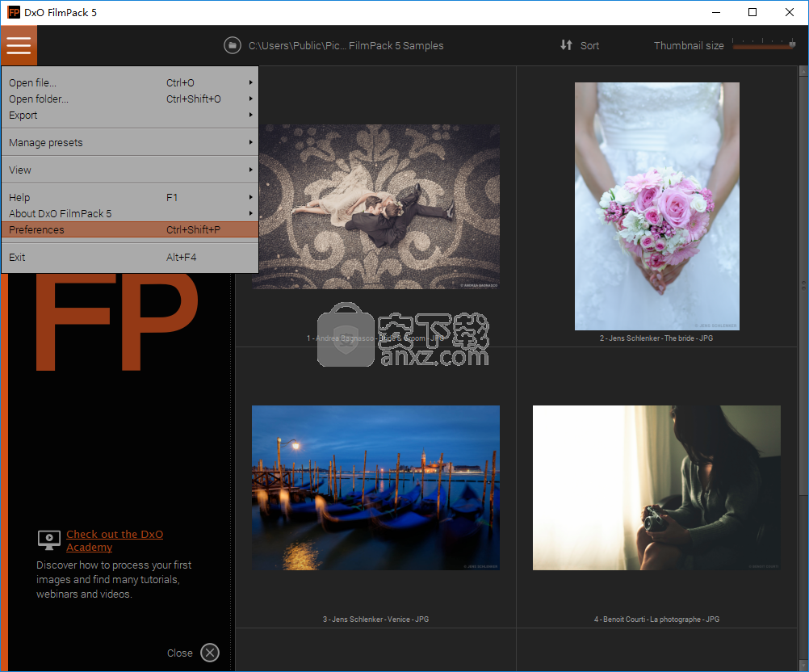Expand the Export submenu arrow
The image size is (809, 672).
251,115
